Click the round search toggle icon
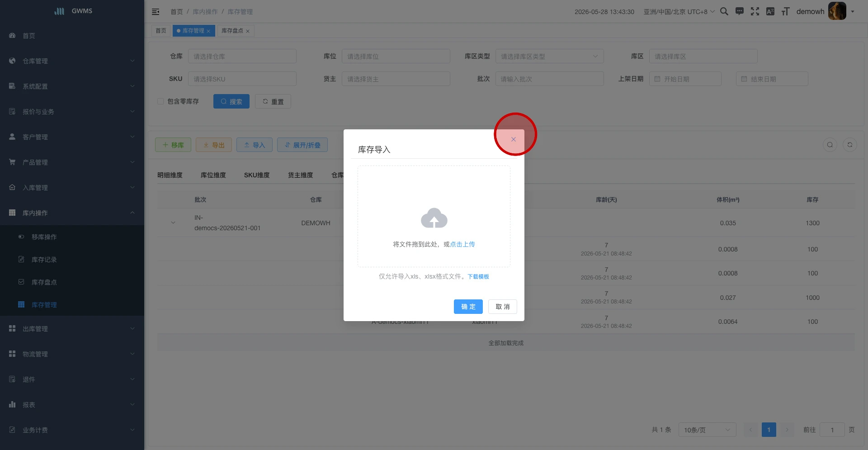The width and height of the screenshot is (868, 450). click(x=830, y=145)
